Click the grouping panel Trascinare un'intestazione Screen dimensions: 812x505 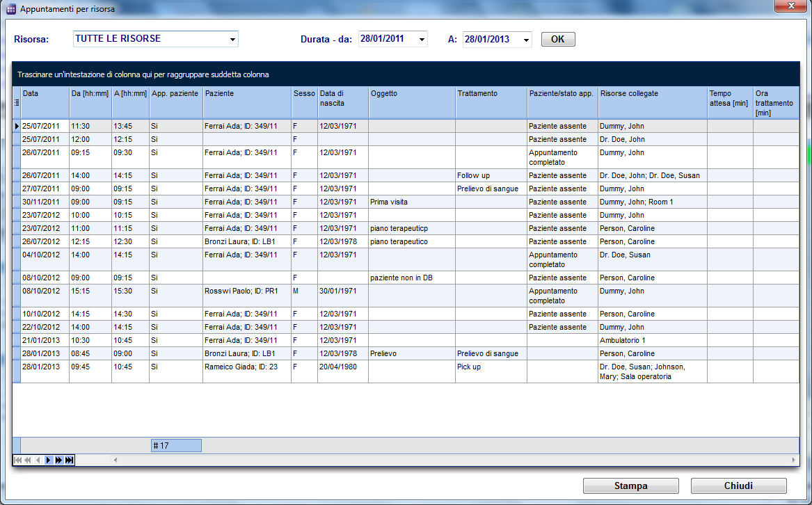(406, 74)
